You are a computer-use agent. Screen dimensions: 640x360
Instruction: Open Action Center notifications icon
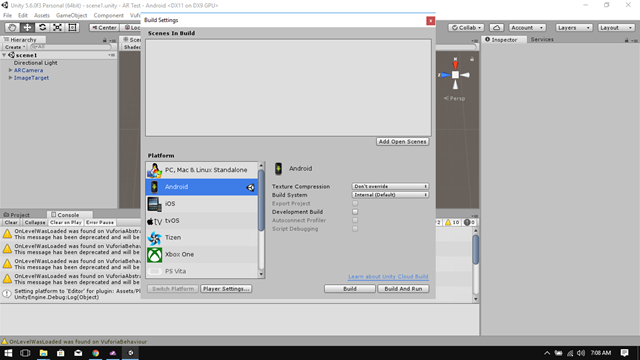[624, 353]
